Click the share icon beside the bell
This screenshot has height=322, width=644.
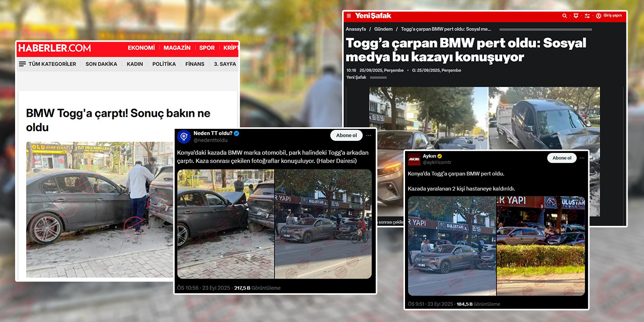tap(587, 16)
